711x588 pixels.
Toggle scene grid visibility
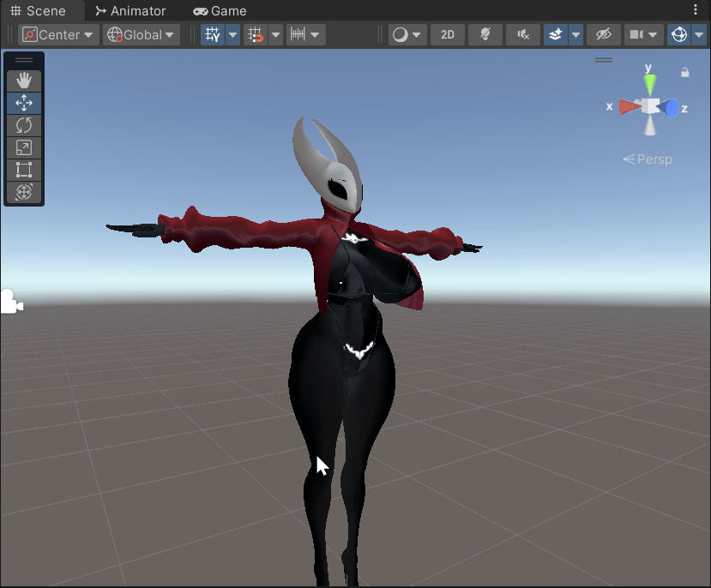coord(213,35)
